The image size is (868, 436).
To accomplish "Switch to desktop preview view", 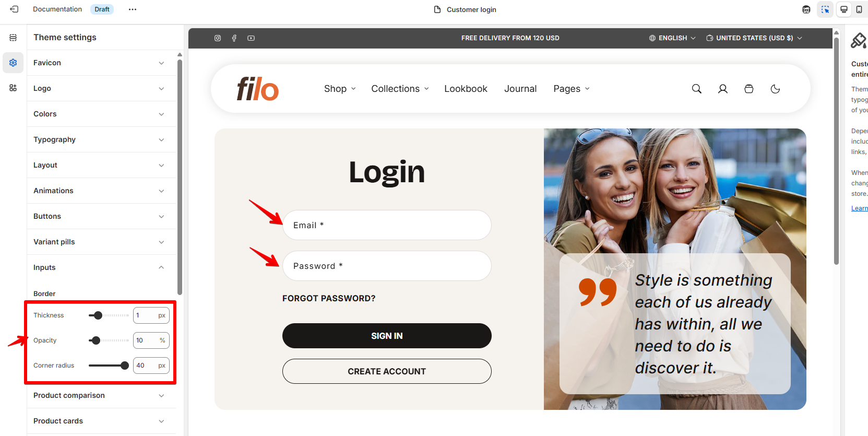I will pyautogui.click(x=844, y=9).
